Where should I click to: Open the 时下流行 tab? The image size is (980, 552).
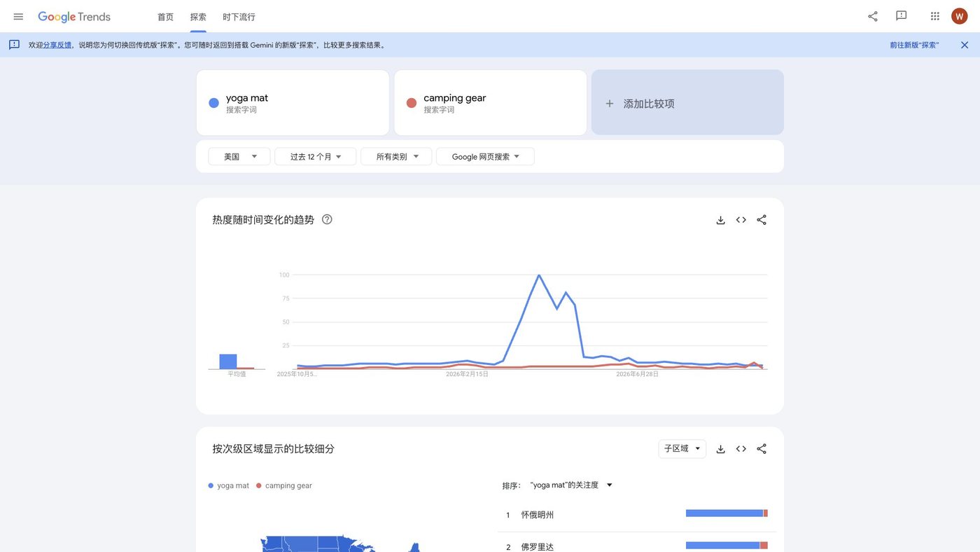point(239,17)
